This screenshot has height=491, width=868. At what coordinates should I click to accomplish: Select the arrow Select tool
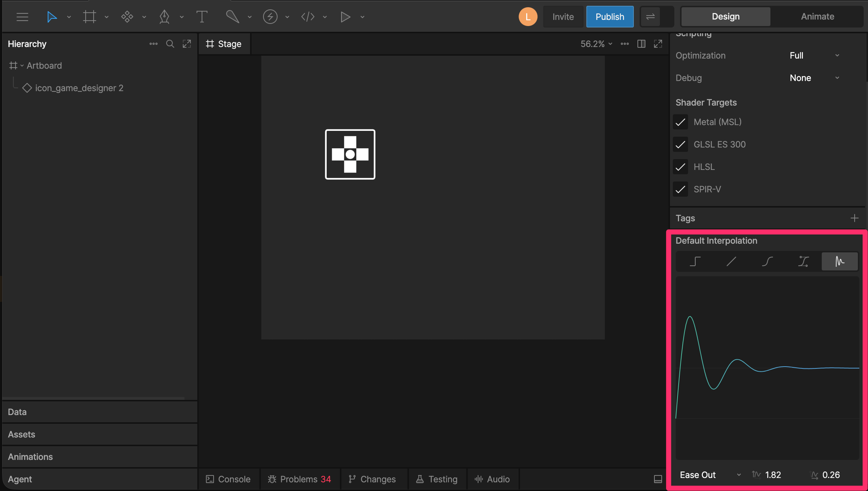pyautogui.click(x=52, y=17)
